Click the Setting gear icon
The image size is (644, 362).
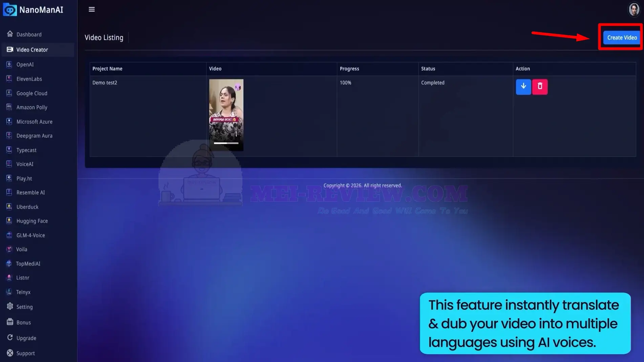point(10,306)
